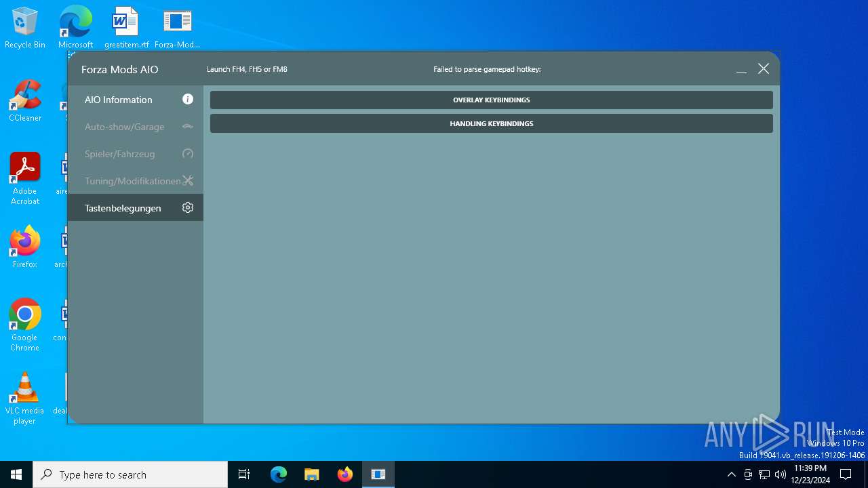868x488 pixels.
Task: Expand the Handling Keybindings section
Action: point(491,123)
